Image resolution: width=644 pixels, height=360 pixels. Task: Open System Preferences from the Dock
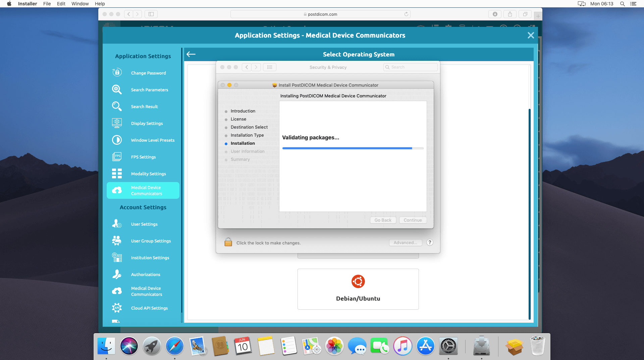point(448,346)
